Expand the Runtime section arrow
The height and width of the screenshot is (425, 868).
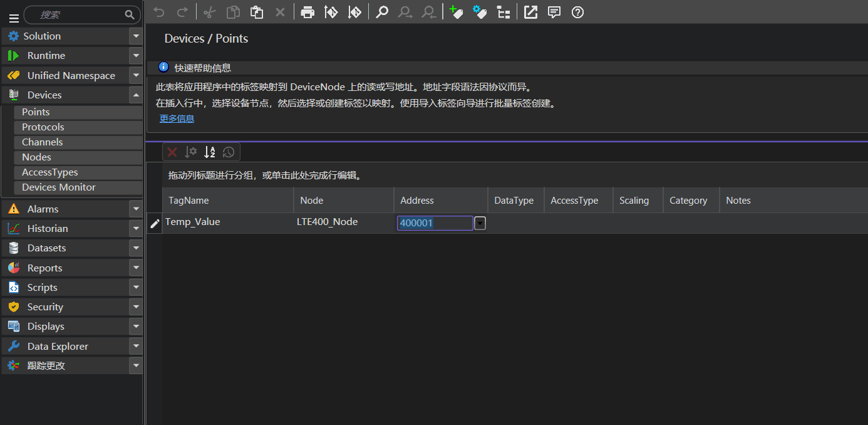click(136, 56)
